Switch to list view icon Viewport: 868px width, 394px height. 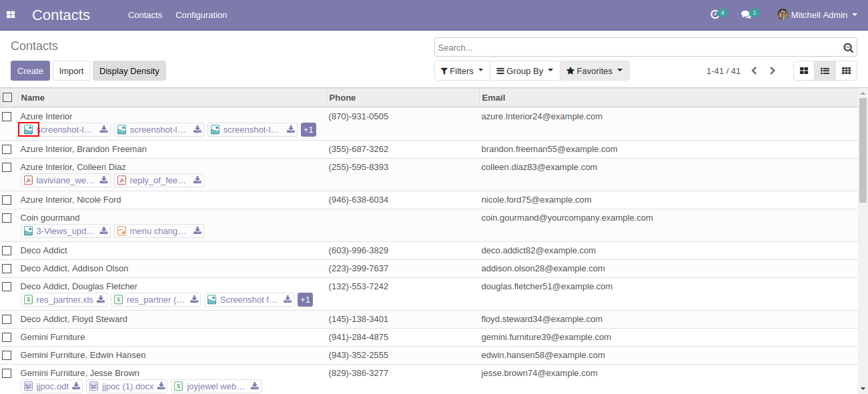825,71
